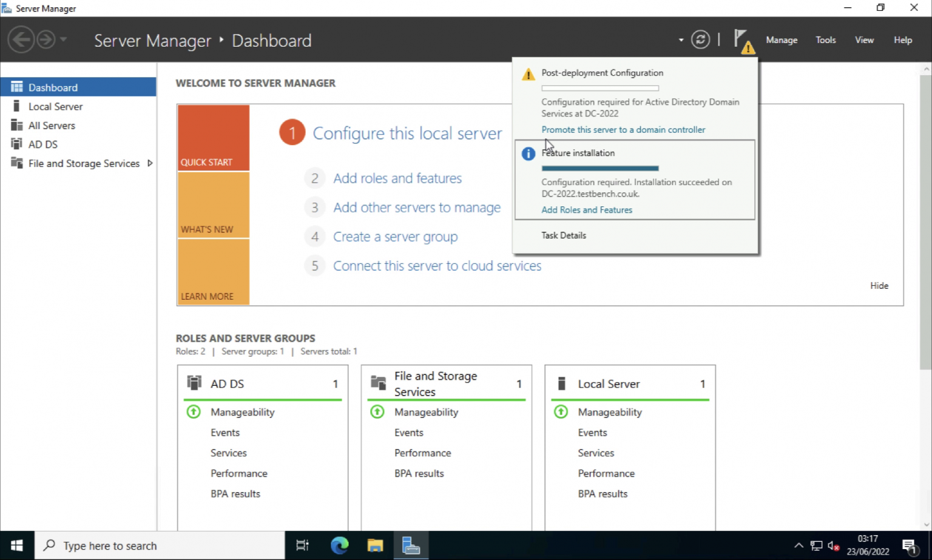
Task: Open the Tools menu
Action: (825, 39)
